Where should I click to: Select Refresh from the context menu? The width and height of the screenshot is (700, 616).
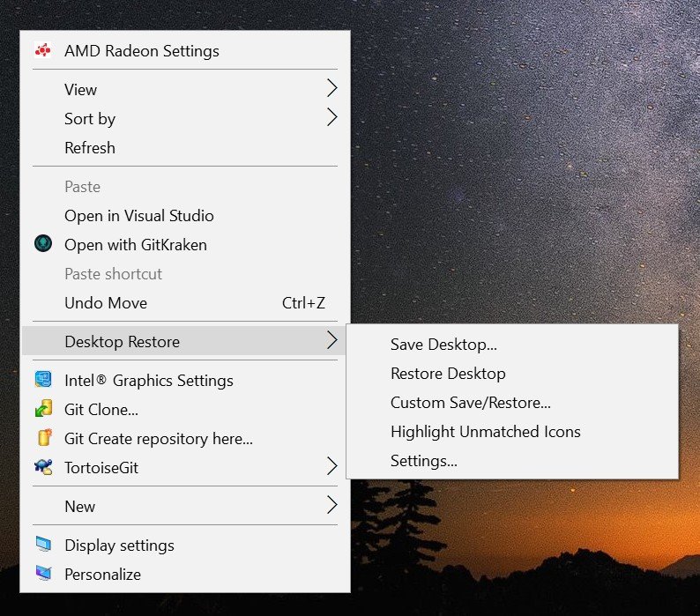pyautogui.click(x=90, y=148)
